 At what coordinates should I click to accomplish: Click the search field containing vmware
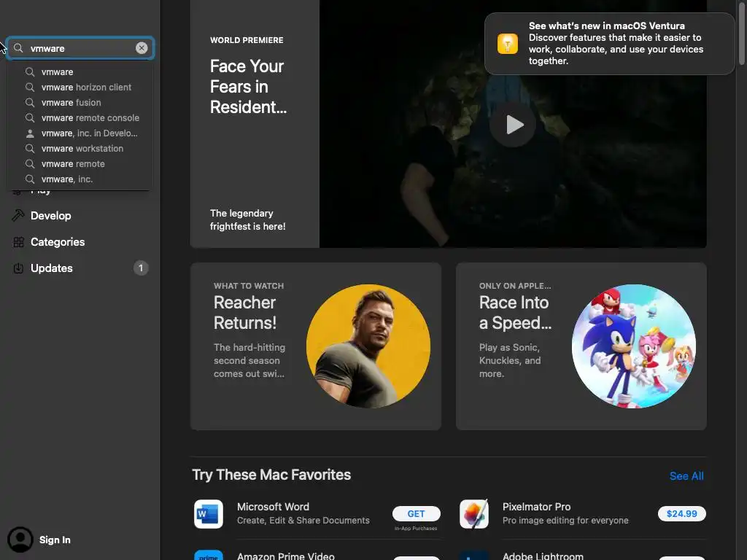coord(80,48)
